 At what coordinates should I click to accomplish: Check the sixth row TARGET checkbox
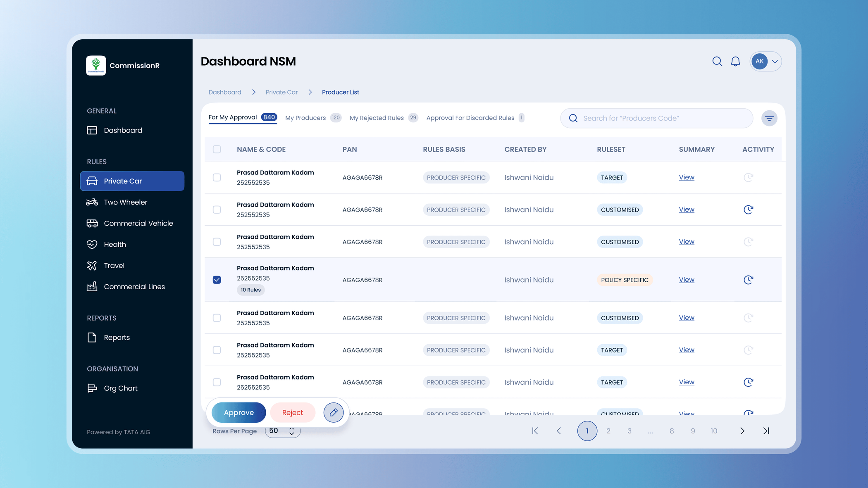(217, 350)
